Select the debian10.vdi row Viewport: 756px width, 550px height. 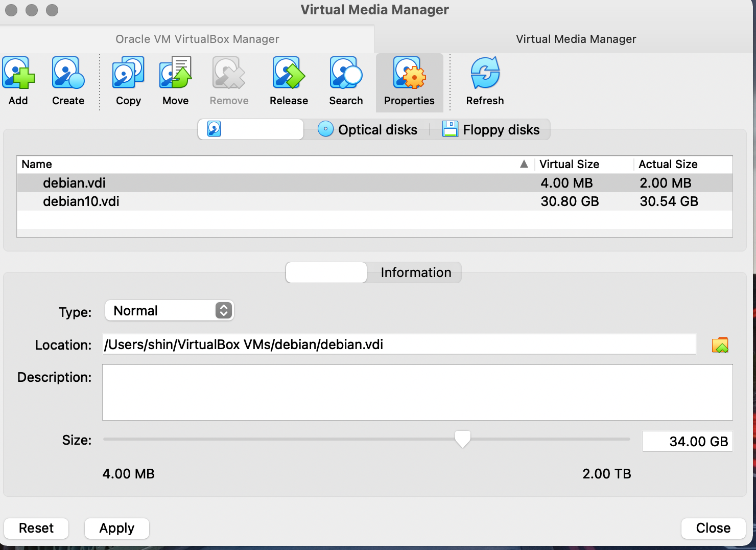pos(375,201)
